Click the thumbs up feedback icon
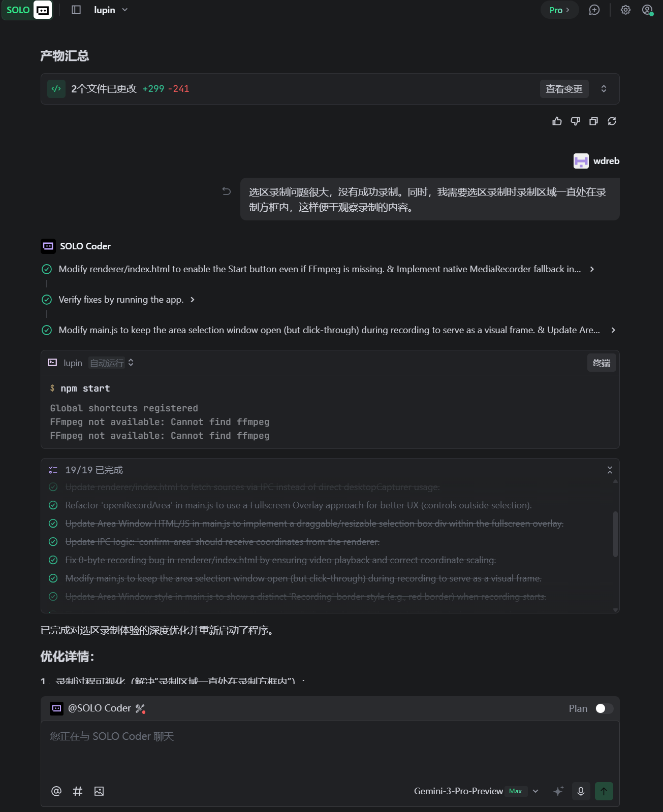663x812 pixels. 557,121
